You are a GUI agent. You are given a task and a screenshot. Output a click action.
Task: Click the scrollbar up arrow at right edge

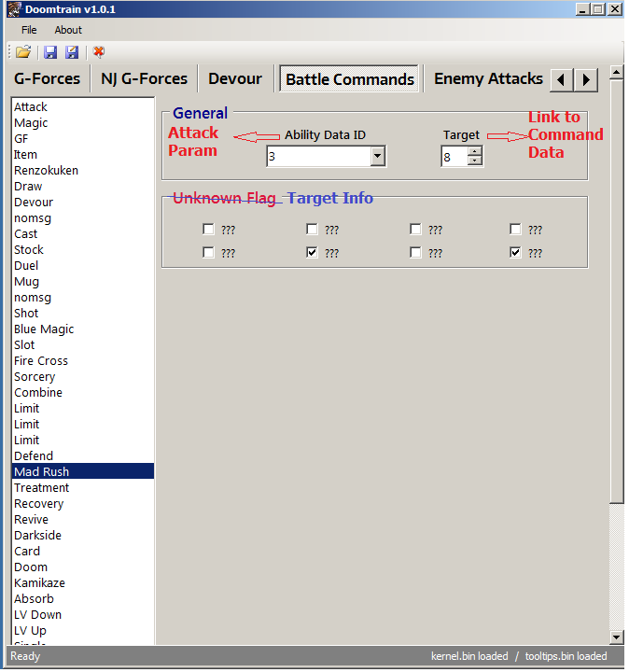616,73
